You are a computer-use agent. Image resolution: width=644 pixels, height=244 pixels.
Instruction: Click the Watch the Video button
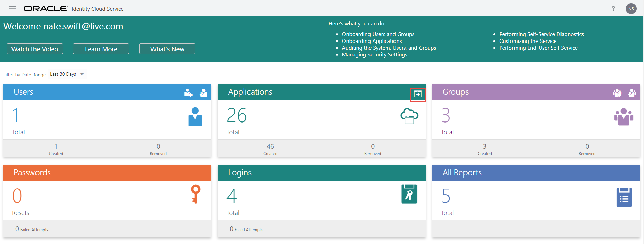pyautogui.click(x=35, y=49)
